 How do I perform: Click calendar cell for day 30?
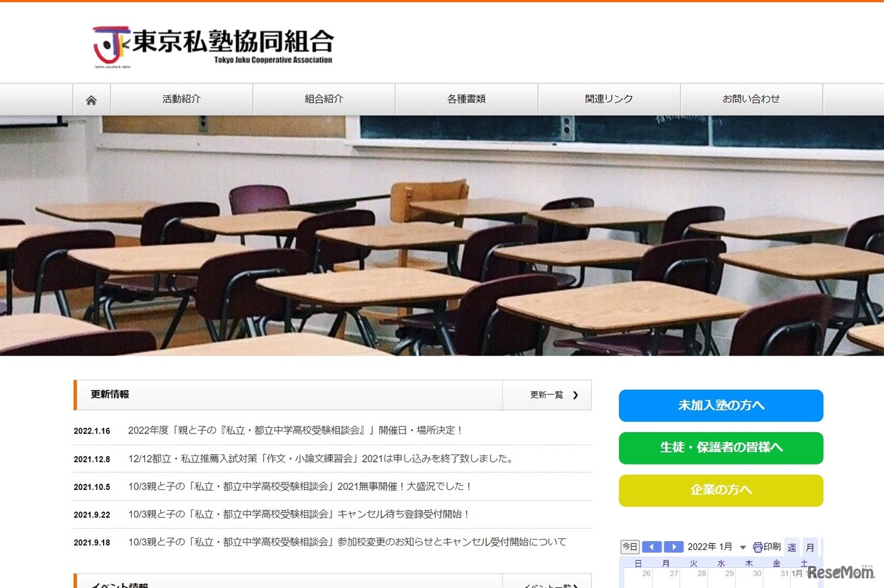pos(749,578)
